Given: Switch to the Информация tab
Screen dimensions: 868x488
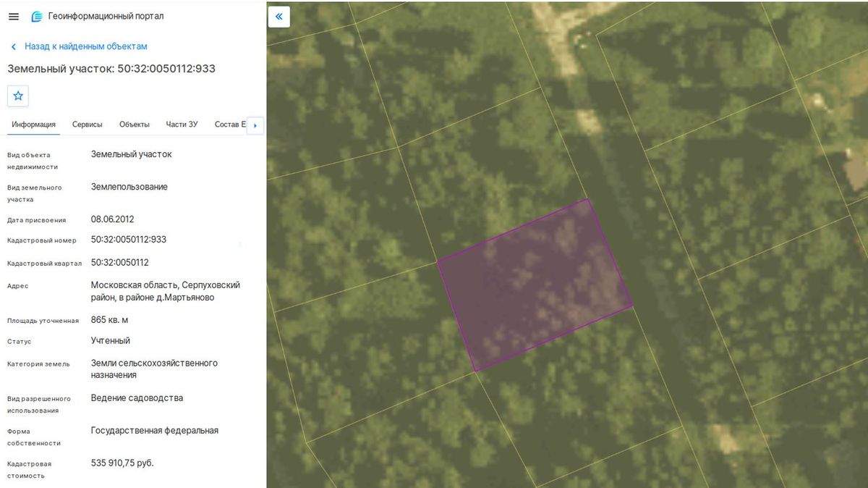Looking at the screenshot, I should coord(33,125).
